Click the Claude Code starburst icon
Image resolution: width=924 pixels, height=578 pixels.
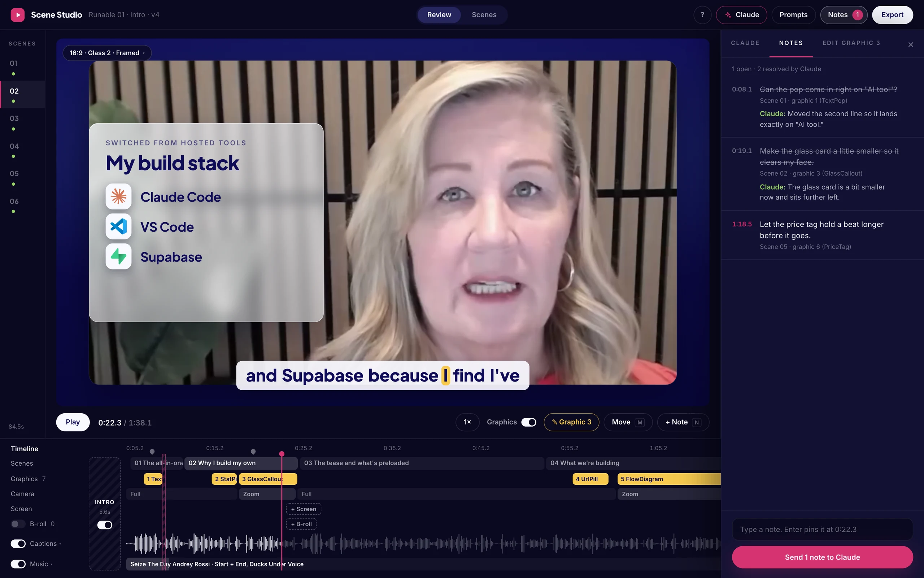[118, 197]
